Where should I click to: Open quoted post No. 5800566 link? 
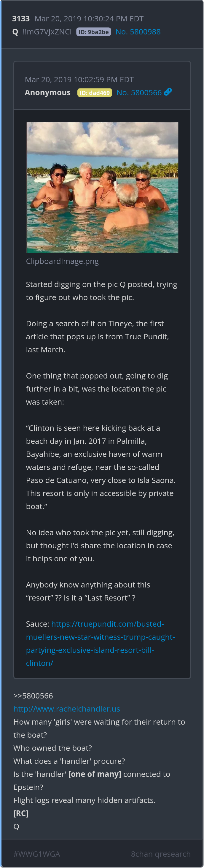[139, 93]
